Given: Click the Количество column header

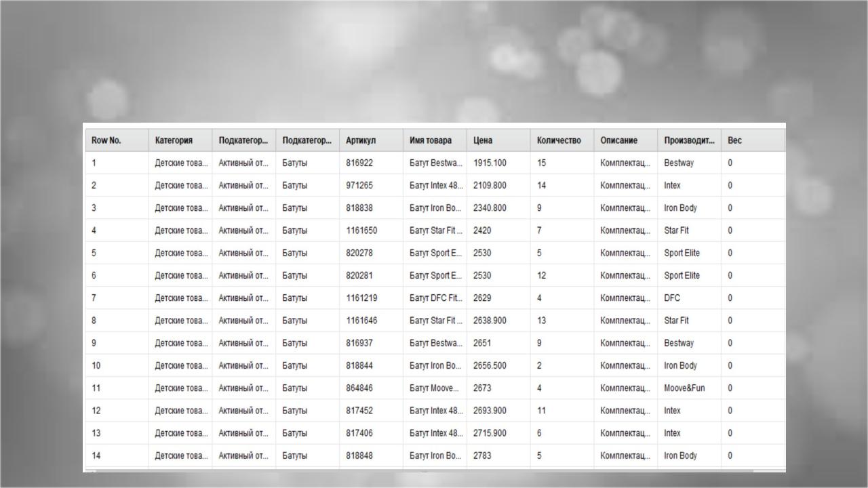Looking at the screenshot, I should [x=562, y=140].
